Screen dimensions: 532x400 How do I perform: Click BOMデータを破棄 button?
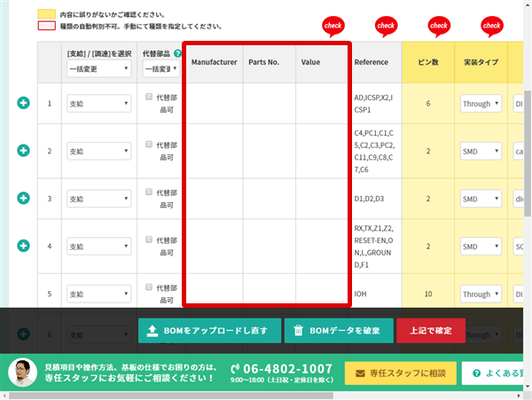(x=339, y=331)
